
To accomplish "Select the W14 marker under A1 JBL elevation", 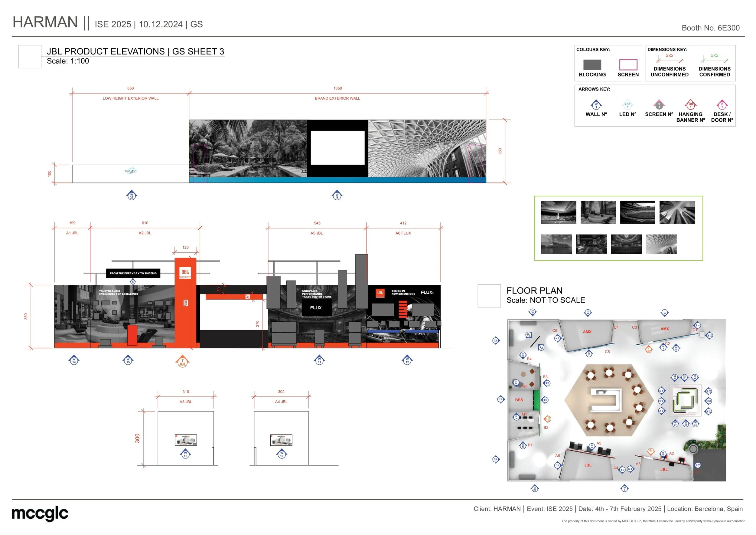I will click(x=74, y=360).
